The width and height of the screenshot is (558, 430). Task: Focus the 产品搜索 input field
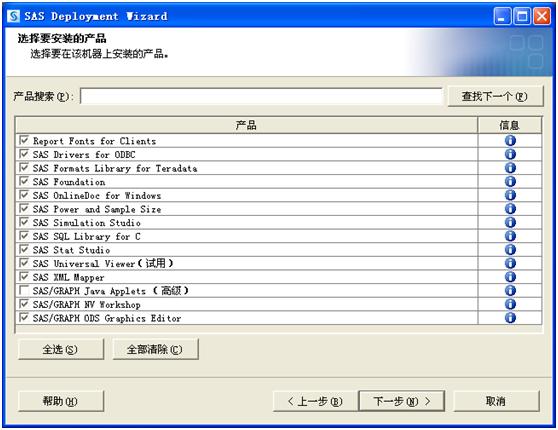261,96
